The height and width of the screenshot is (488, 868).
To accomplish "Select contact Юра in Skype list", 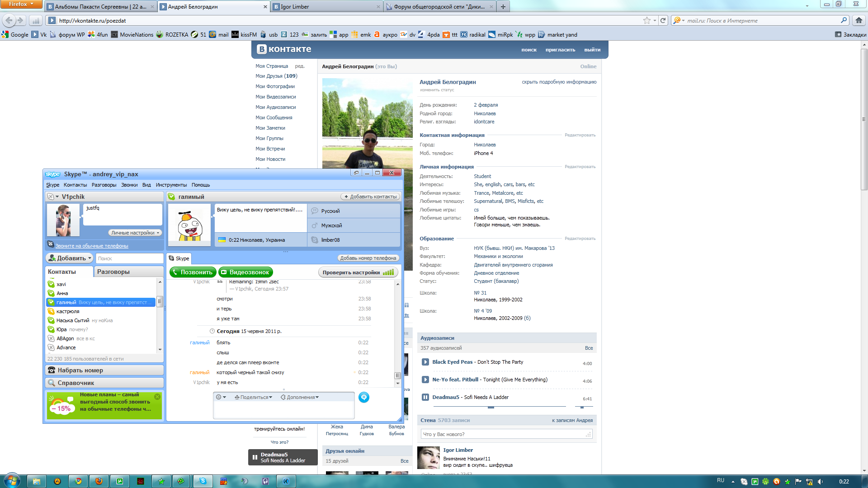I will coord(101,329).
